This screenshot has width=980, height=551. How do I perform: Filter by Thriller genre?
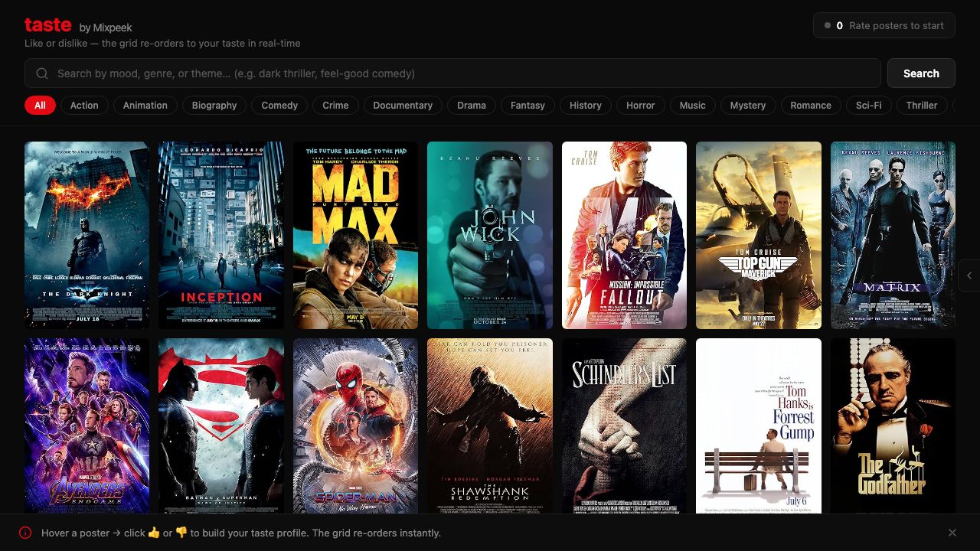tap(922, 106)
